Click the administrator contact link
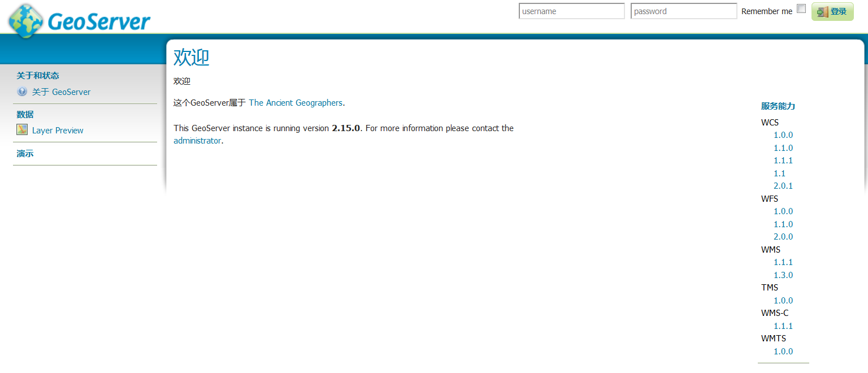The height and width of the screenshot is (373, 868). point(197,141)
